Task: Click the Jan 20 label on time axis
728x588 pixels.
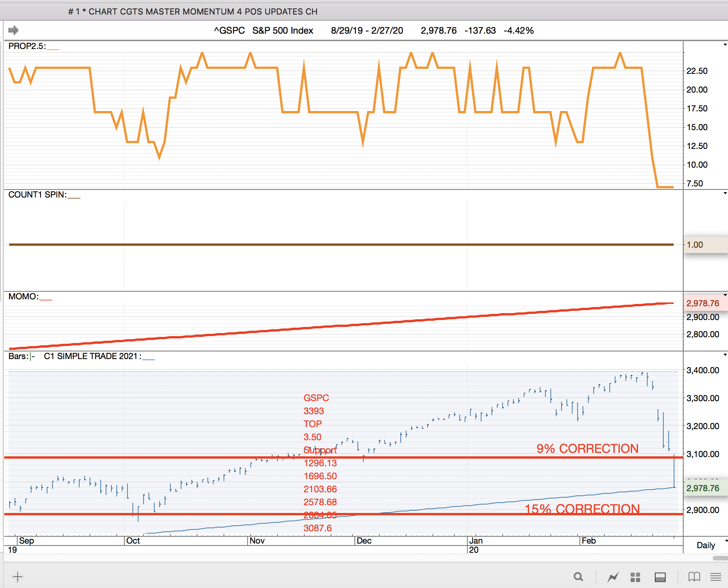Action: pyautogui.click(x=475, y=545)
